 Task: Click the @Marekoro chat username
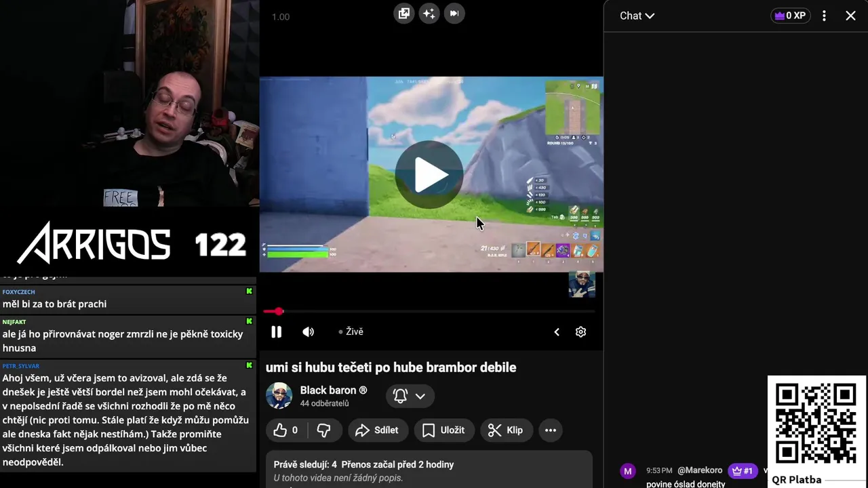click(x=700, y=470)
